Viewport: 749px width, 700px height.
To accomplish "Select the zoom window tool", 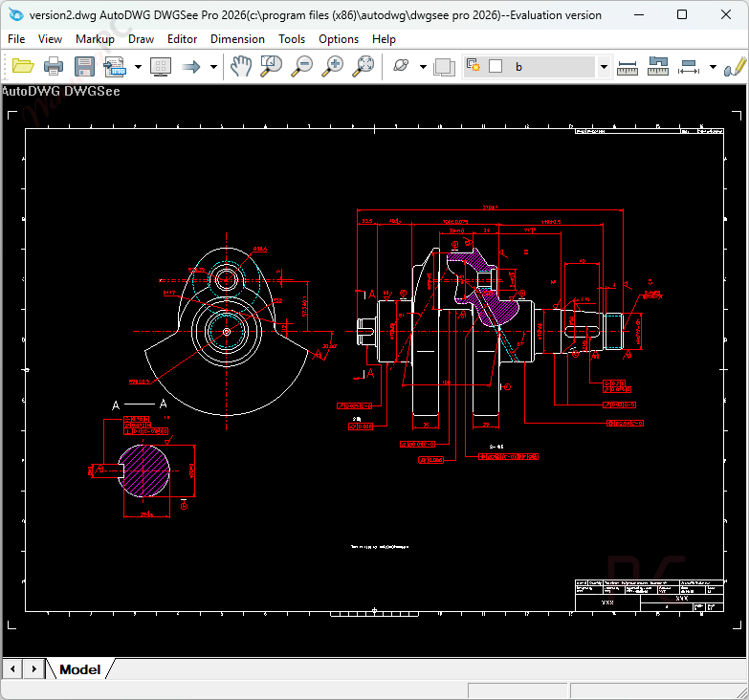I will [271, 66].
